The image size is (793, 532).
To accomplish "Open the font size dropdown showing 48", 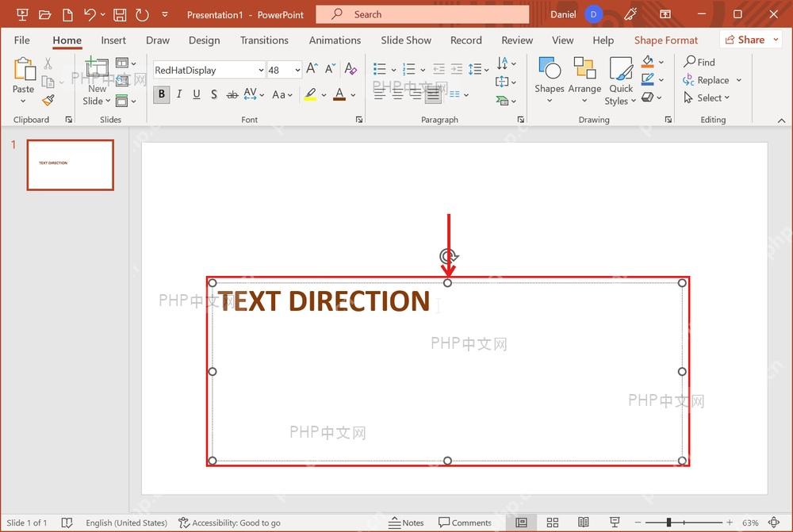I will tap(297, 70).
